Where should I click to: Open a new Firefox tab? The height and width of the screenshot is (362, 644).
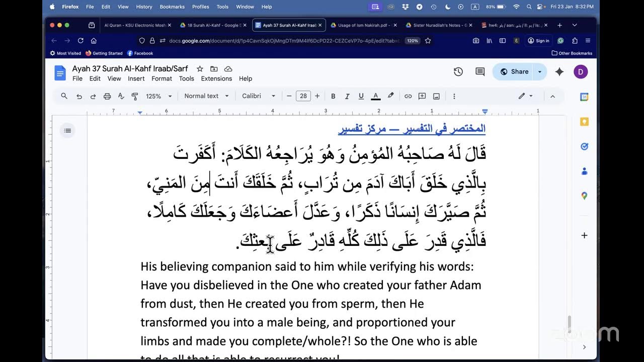559,25
